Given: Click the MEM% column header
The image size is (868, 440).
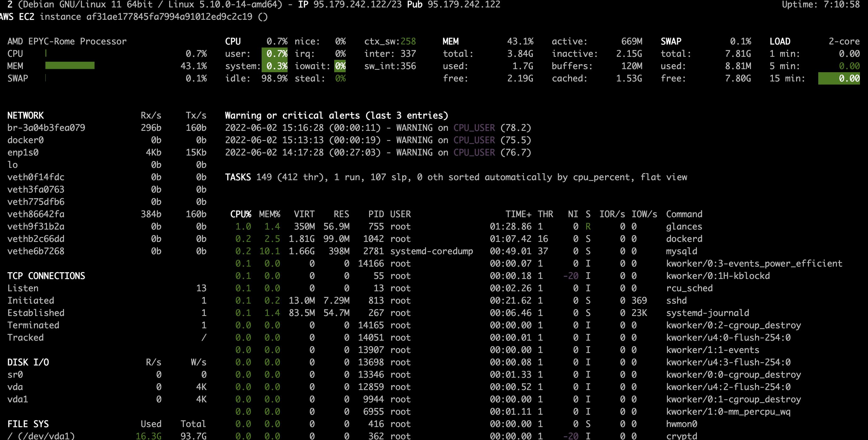Looking at the screenshot, I should [x=270, y=214].
